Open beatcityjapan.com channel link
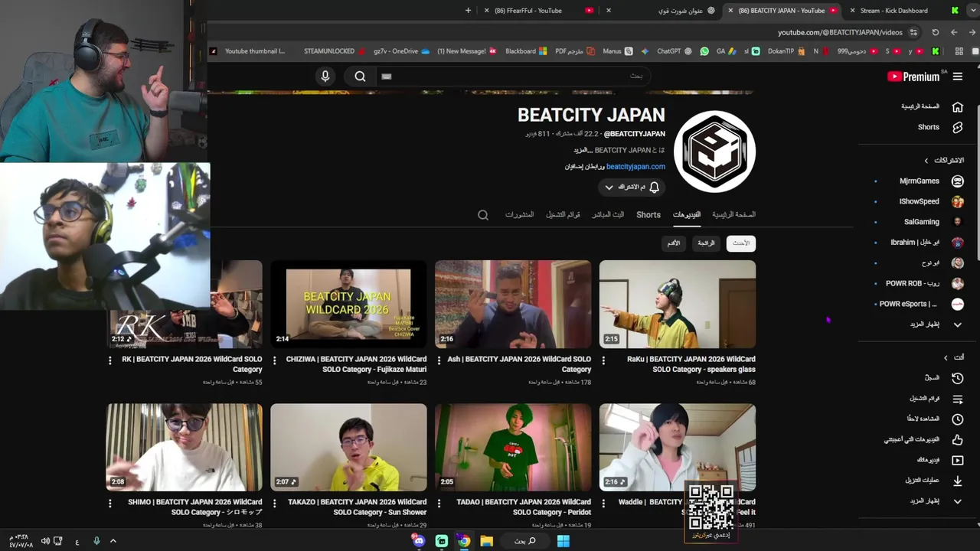Viewport: 980px width, 551px height. [x=635, y=167]
